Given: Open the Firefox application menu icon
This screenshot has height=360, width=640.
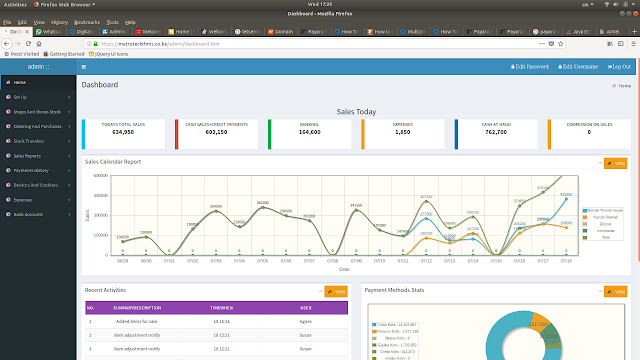Looking at the screenshot, I should pyautogui.click(x=633, y=44).
